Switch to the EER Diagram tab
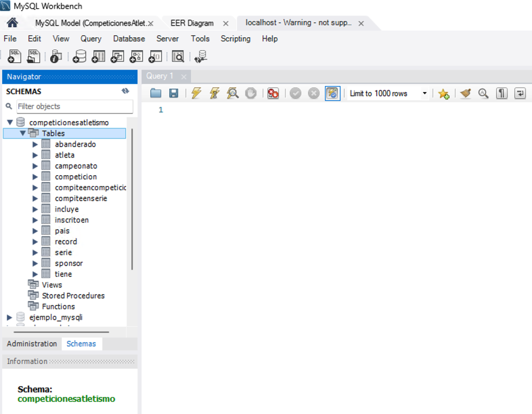The width and height of the screenshot is (532, 414). tap(192, 23)
